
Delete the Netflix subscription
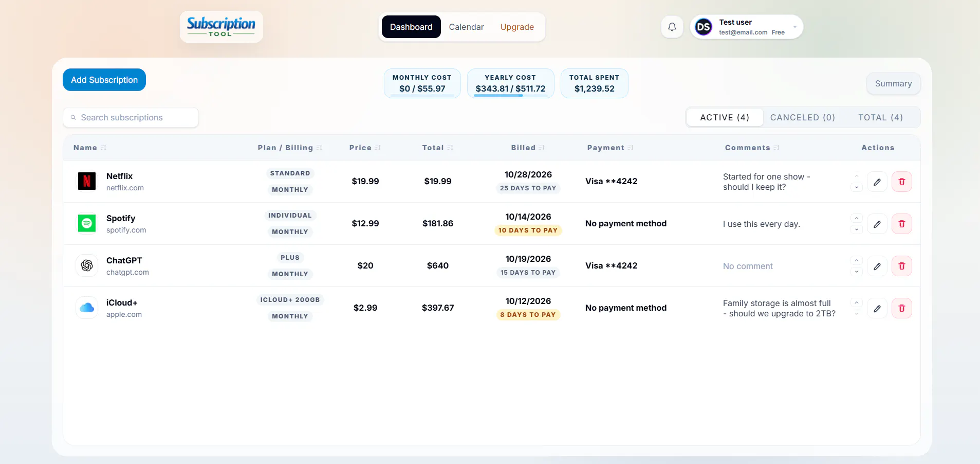901,182
